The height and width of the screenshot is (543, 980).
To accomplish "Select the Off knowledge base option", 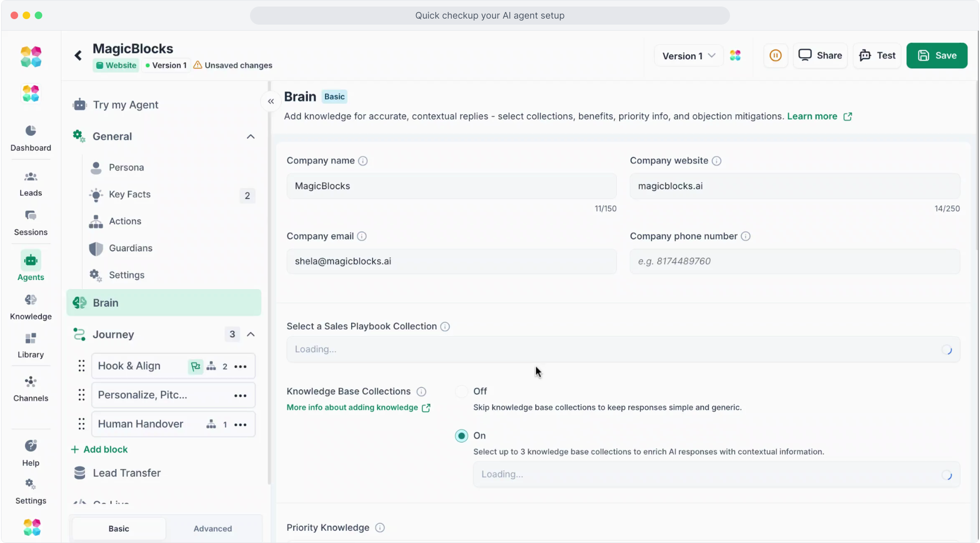I will 461,391.
